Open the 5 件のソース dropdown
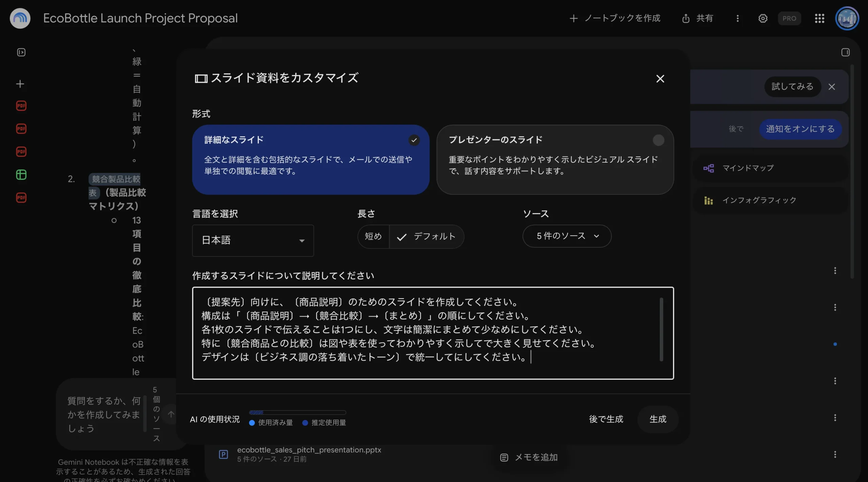The height and width of the screenshot is (482, 868). point(567,236)
